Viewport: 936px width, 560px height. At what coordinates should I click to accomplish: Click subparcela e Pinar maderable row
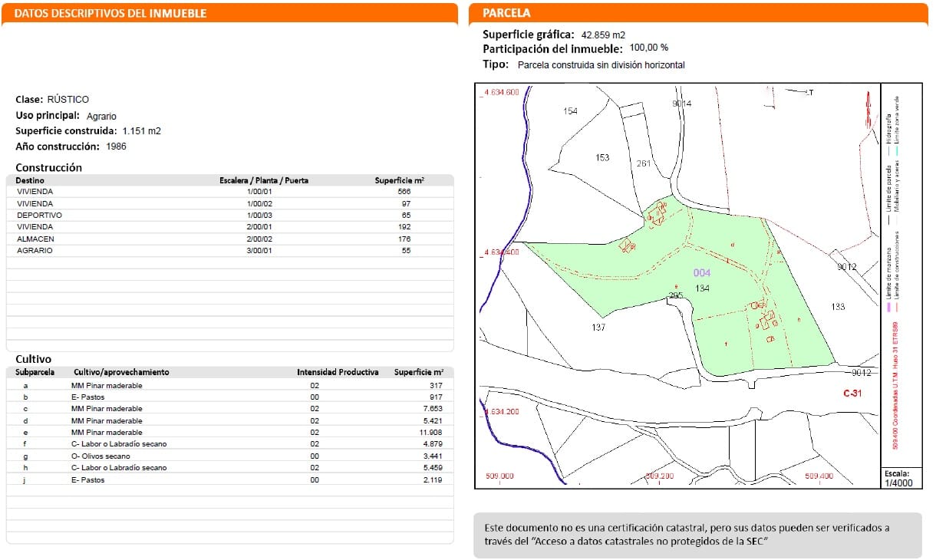click(230, 433)
